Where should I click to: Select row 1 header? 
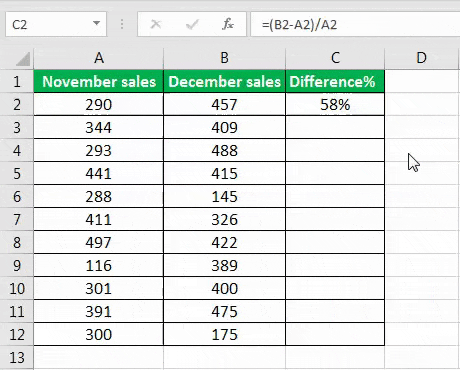[x=17, y=81]
